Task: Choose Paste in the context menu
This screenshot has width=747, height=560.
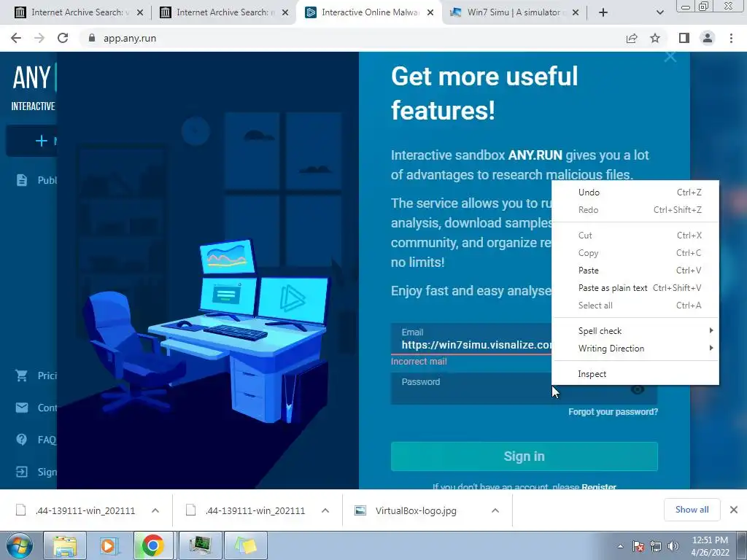Action: coord(635,271)
